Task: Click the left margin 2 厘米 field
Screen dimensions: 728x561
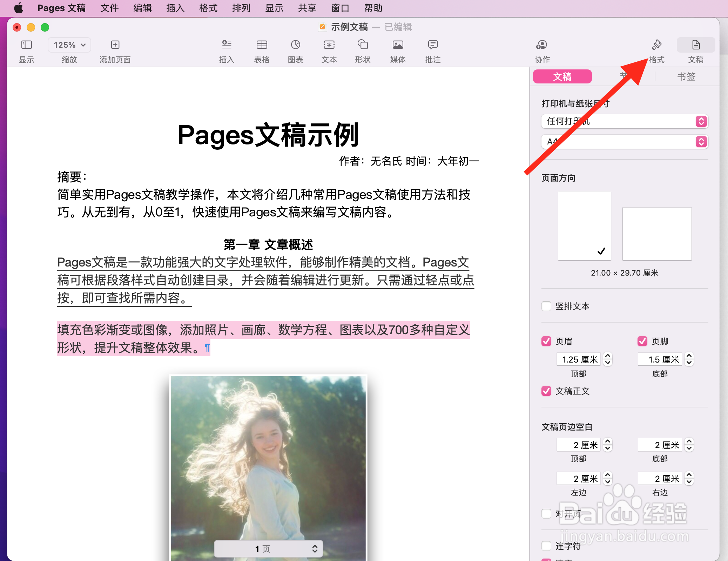Action: point(579,479)
